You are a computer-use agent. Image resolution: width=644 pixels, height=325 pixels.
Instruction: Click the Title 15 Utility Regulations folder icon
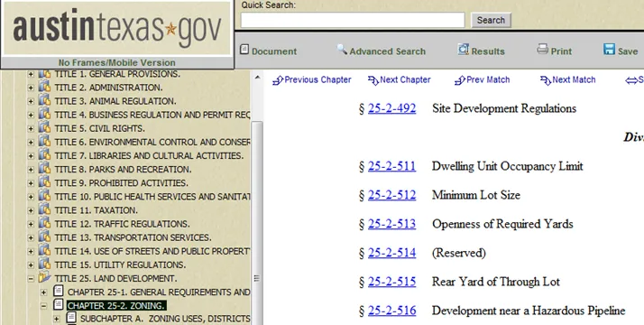click(44, 264)
